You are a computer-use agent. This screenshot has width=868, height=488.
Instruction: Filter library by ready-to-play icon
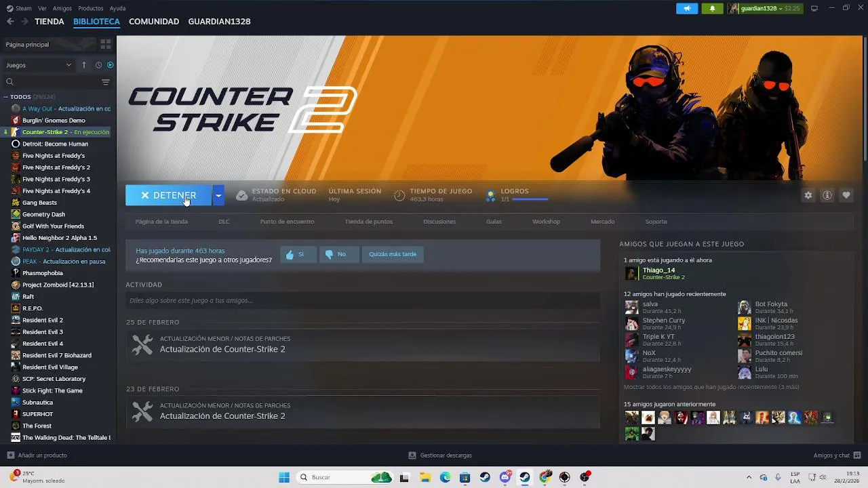(x=111, y=65)
